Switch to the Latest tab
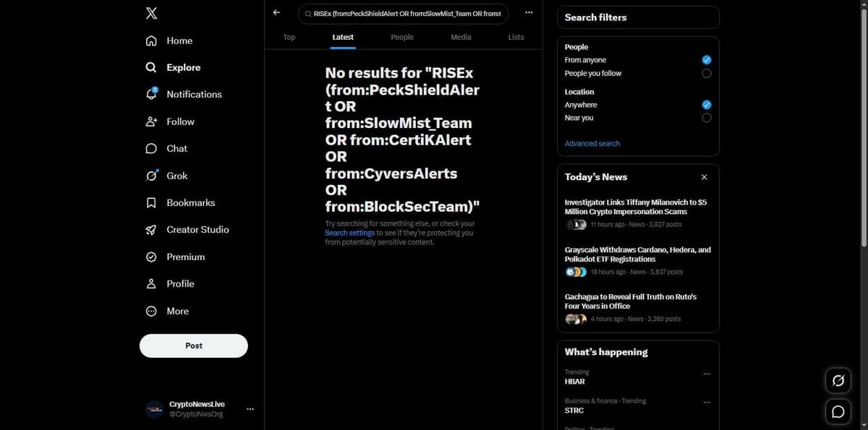This screenshot has height=430, width=868. 343,37
